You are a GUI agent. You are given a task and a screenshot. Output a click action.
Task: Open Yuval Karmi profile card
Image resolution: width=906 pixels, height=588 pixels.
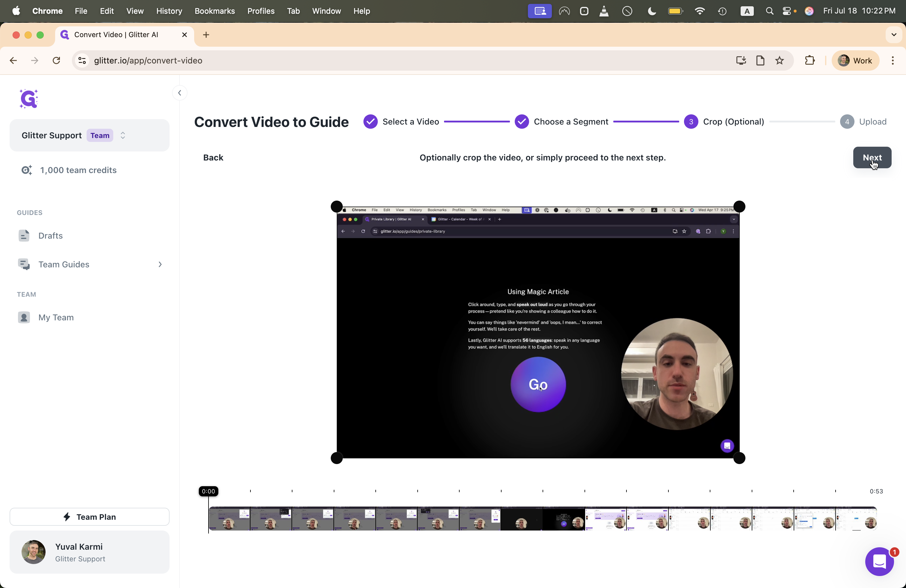click(90, 552)
